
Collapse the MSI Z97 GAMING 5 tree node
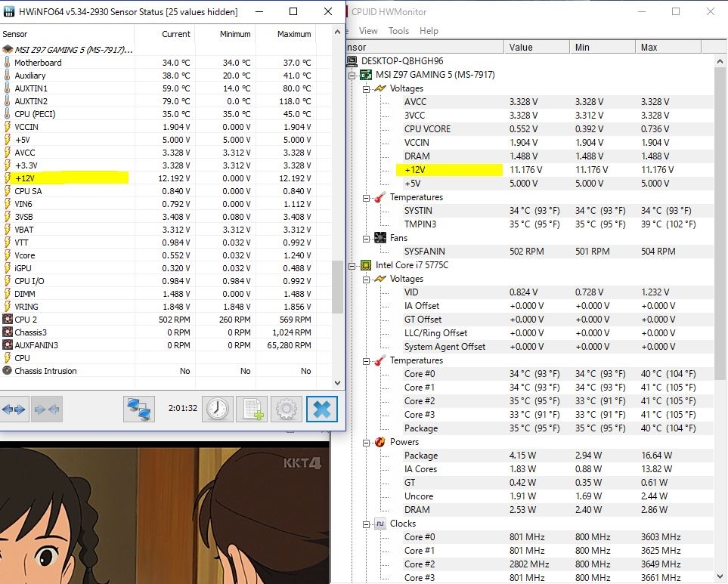[352, 75]
